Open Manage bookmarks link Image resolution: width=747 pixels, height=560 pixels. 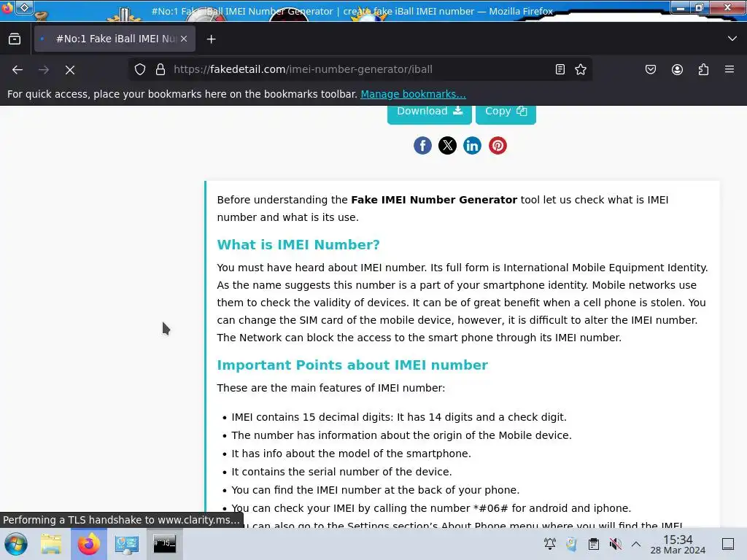tap(413, 94)
